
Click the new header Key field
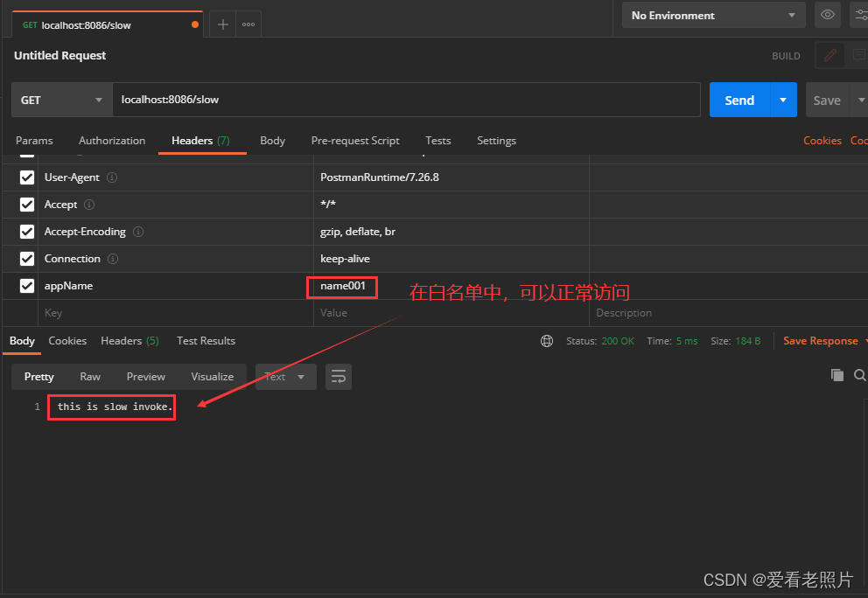(x=176, y=313)
